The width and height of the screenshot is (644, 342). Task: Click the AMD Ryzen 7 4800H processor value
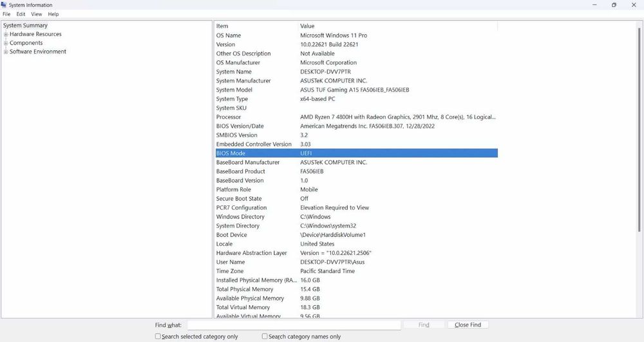point(397,117)
